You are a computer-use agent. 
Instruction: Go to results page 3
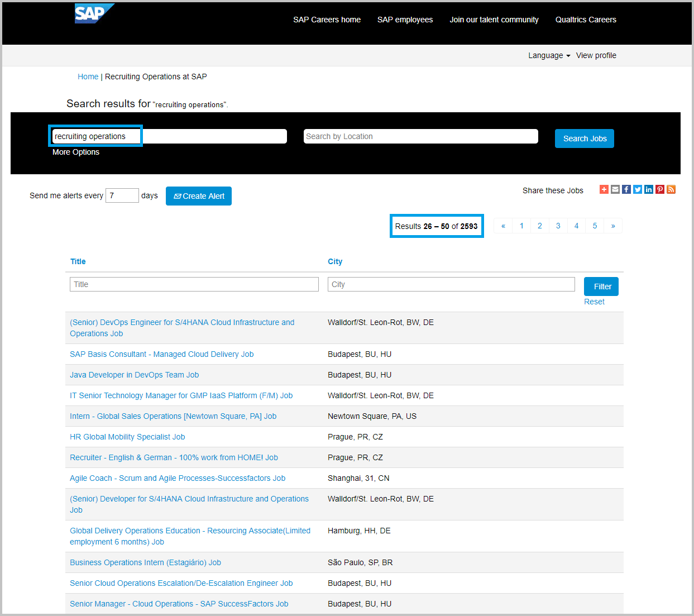558,226
